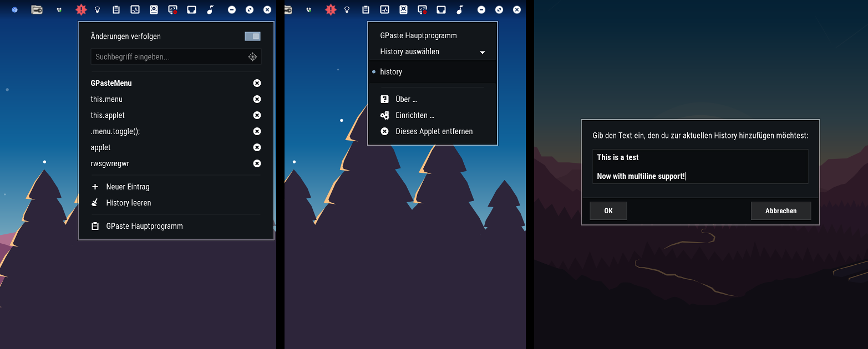Click the network ethernet icon in the middle panel
The image size is (868, 349).
(441, 9)
